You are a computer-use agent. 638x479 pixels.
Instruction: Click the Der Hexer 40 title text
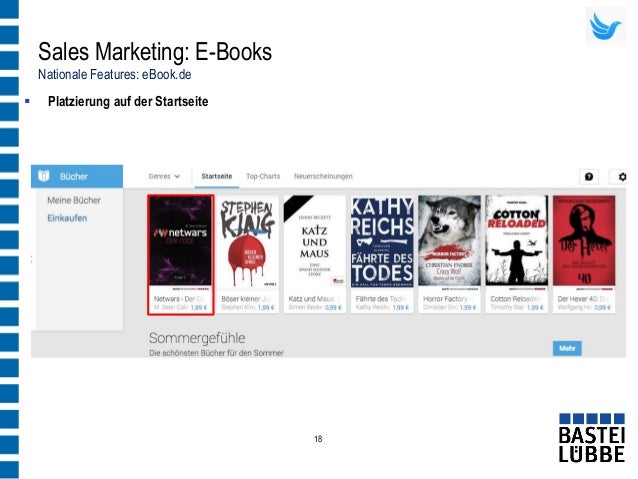coord(583,299)
